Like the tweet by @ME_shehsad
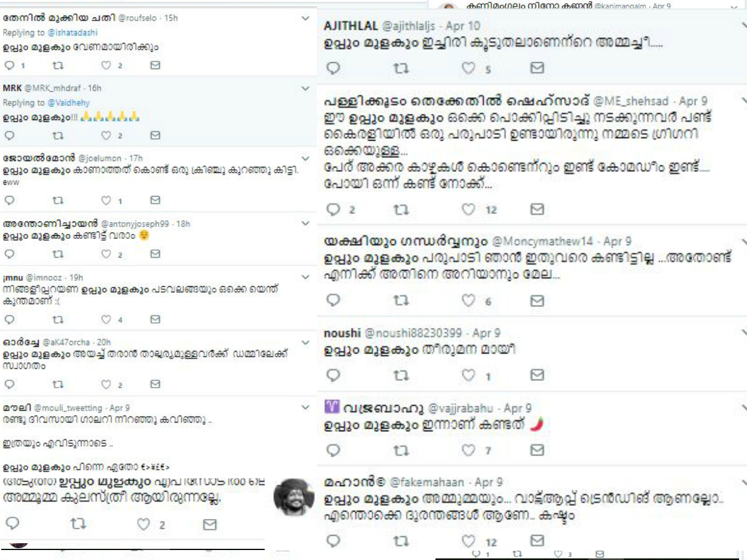The image size is (747, 560). 468,210
